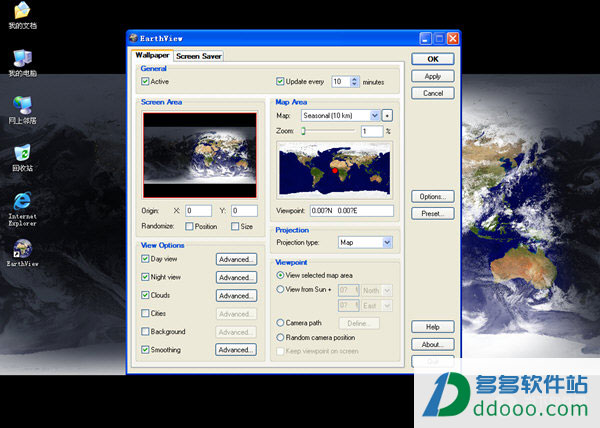Click the update minutes spinner arrows
Viewport: 600px width, 428px height.
[355, 81]
